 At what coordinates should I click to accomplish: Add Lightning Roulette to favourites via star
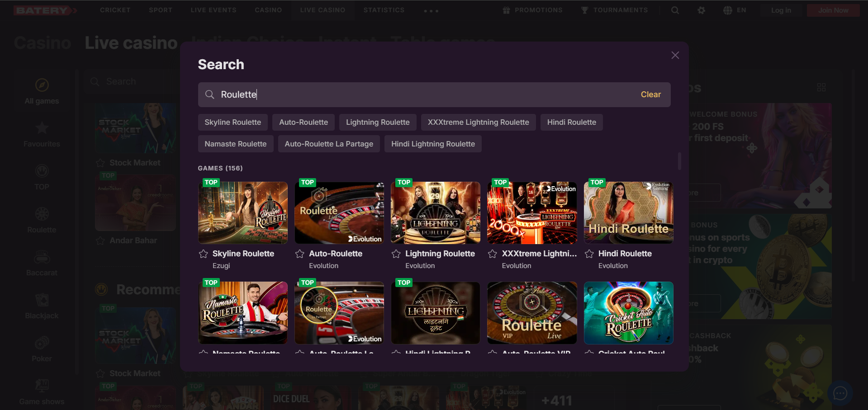[396, 254]
